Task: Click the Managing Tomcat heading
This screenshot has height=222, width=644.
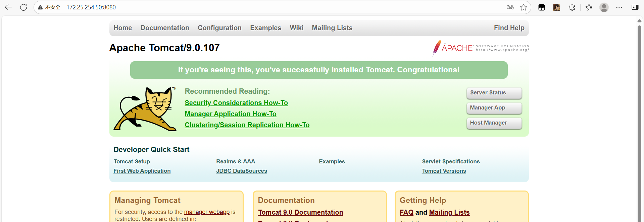Action: click(x=147, y=200)
